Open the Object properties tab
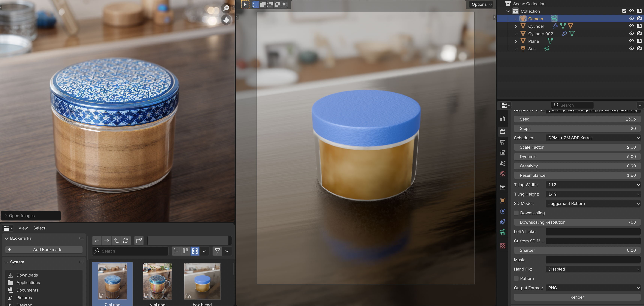The width and height of the screenshot is (644, 306). tap(503, 201)
